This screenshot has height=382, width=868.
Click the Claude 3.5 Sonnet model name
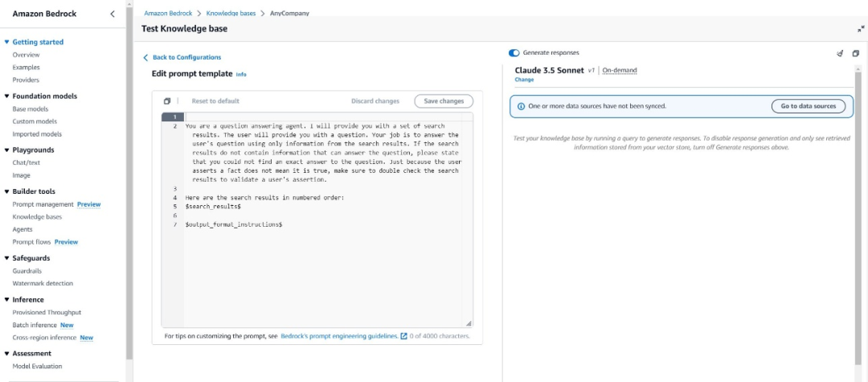(549, 70)
